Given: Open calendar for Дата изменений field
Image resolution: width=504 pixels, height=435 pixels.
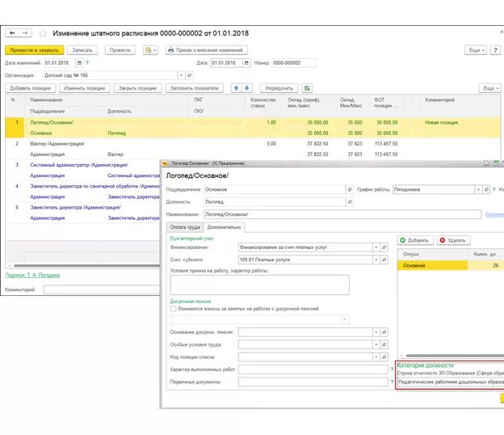Looking at the screenshot, I should point(79,63).
